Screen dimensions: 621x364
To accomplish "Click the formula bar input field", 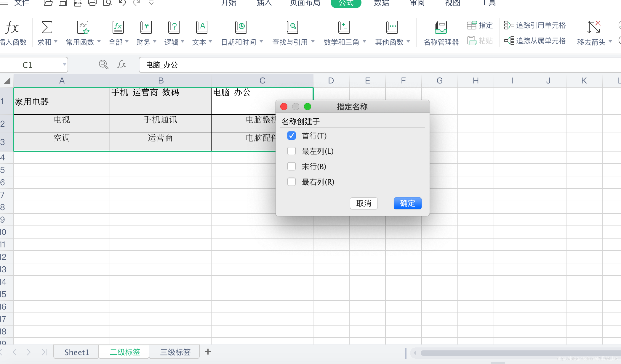I will [380, 65].
